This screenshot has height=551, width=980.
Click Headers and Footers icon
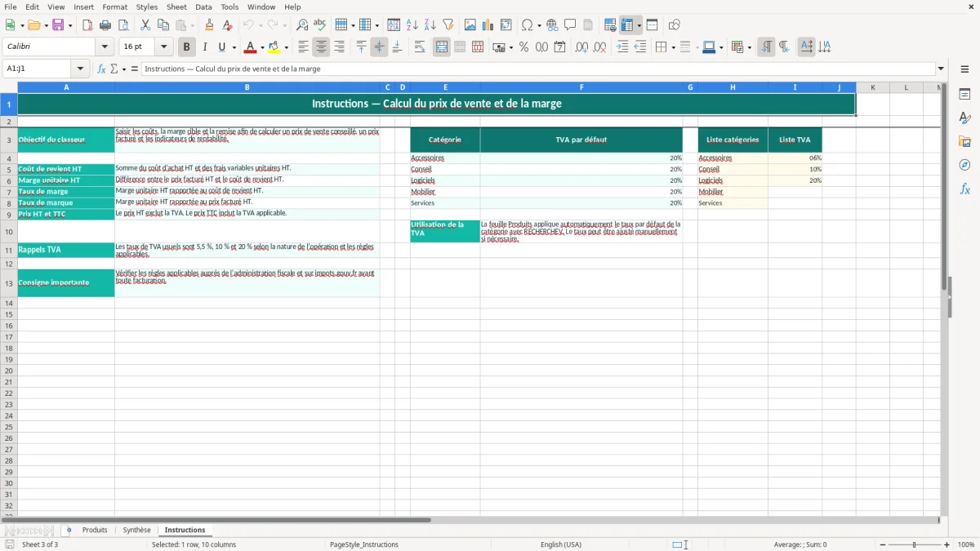[x=588, y=25]
